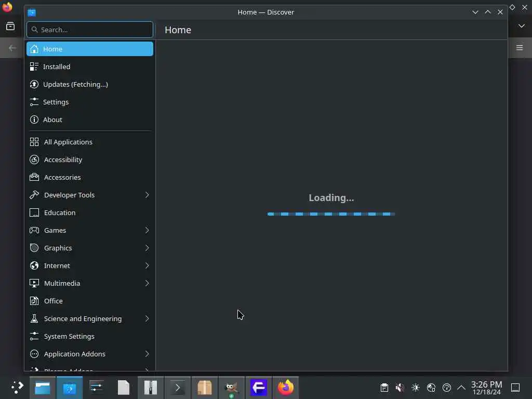Open the archive manager in taskbar

tap(151, 388)
